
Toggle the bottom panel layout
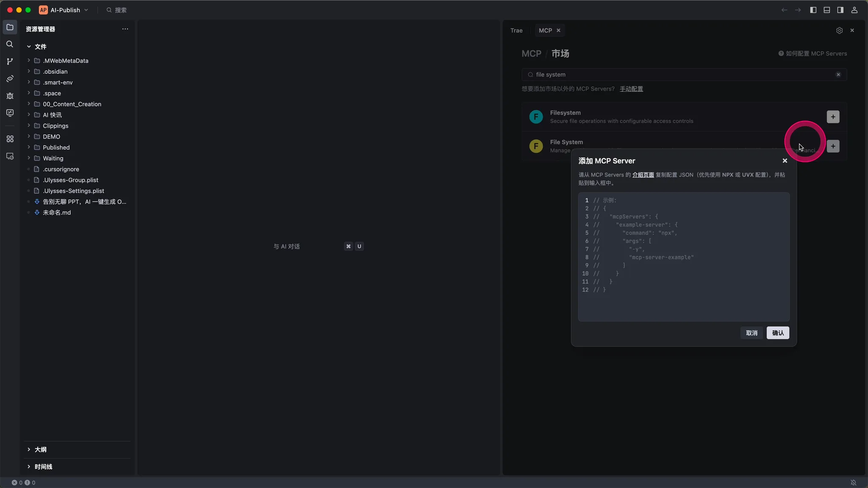[826, 10]
